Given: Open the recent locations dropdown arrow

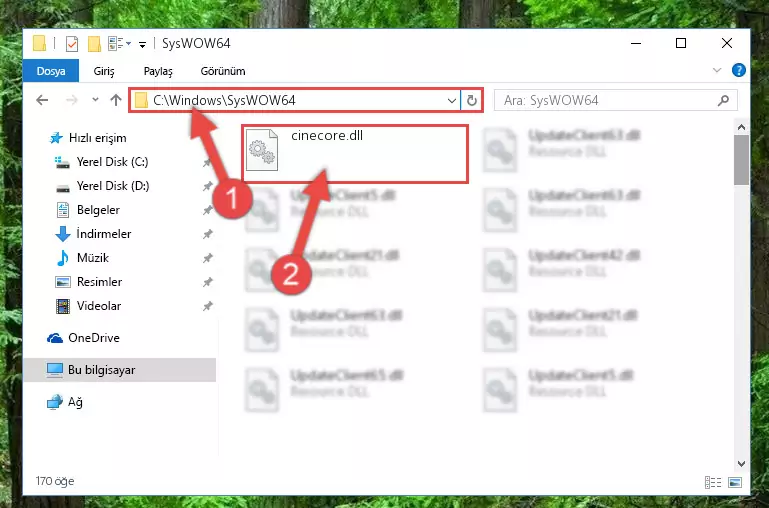Looking at the screenshot, I should [x=95, y=100].
